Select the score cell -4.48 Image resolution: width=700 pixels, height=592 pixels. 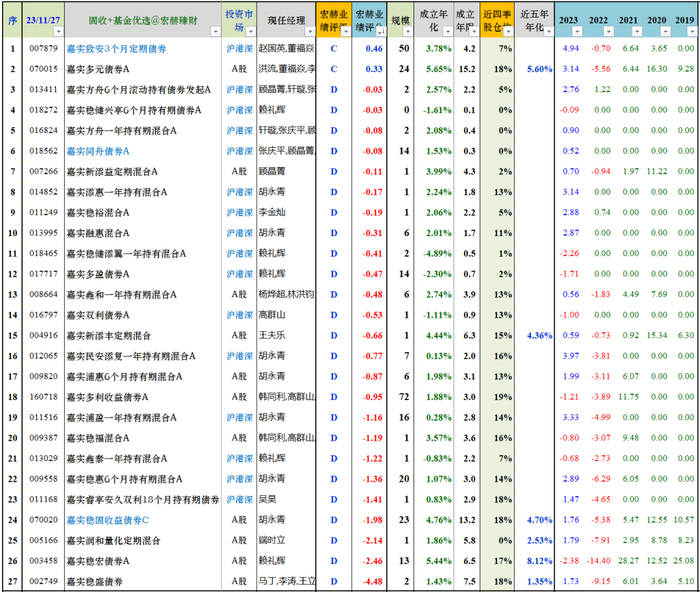click(x=370, y=582)
